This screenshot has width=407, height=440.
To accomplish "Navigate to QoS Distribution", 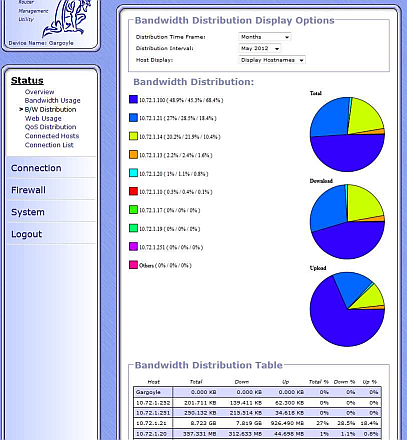I will [x=50, y=127].
